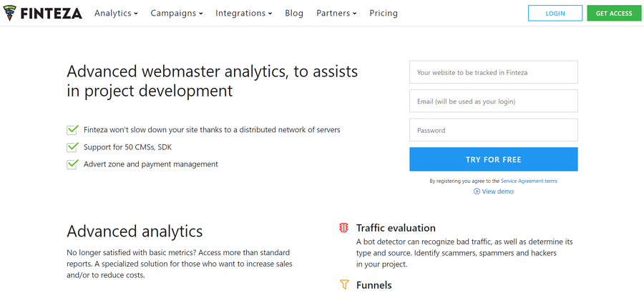Expand the Integrations menu
This screenshot has height=293, width=644.
pyautogui.click(x=244, y=13)
